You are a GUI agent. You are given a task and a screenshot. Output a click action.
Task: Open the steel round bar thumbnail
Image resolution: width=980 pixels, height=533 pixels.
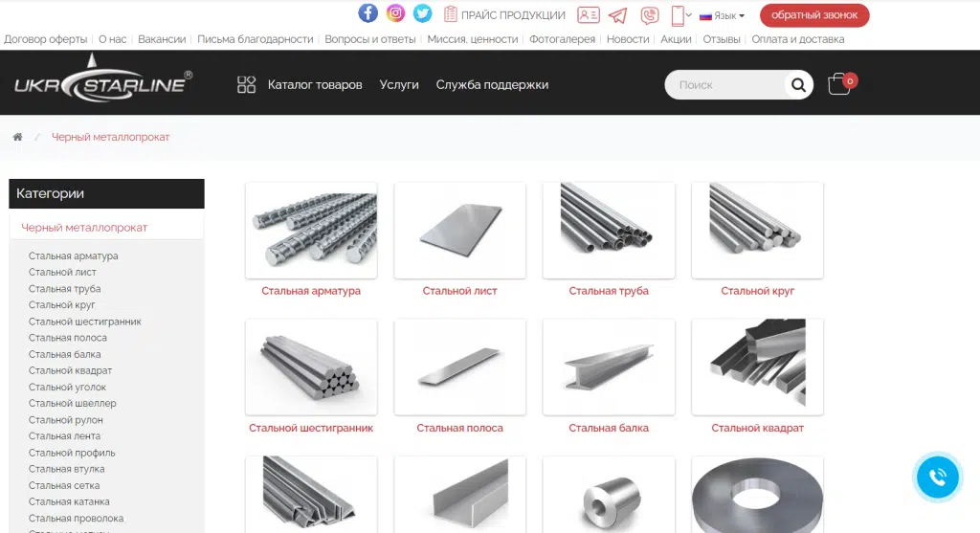(x=758, y=231)
